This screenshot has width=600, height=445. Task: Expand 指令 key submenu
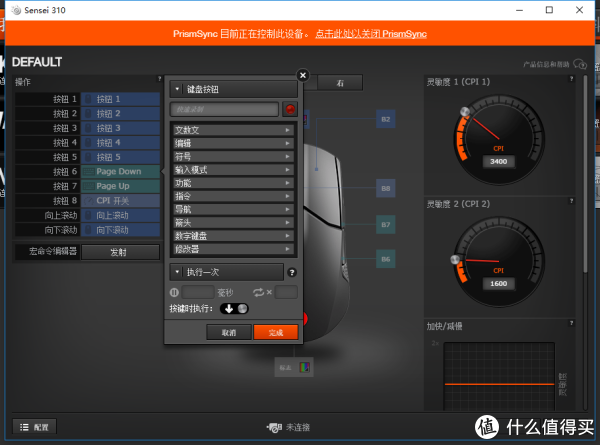click(233, 196)
